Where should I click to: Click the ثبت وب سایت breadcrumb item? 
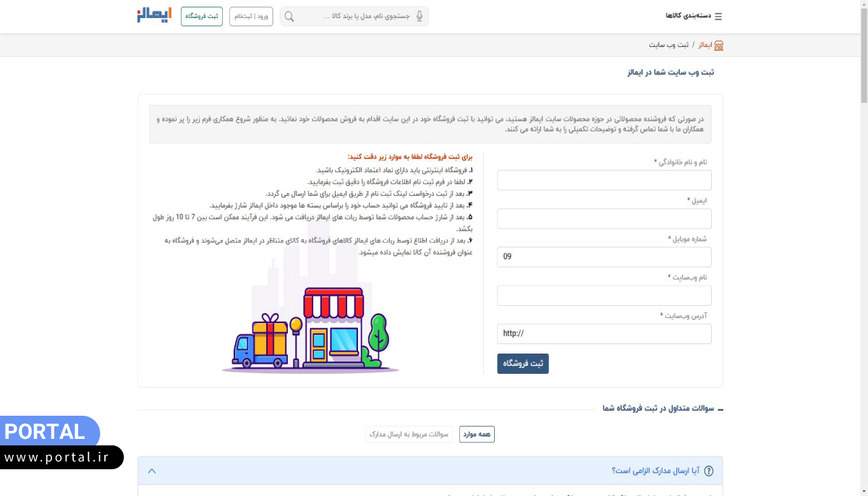pyautogui.click(x=668, y=45)
